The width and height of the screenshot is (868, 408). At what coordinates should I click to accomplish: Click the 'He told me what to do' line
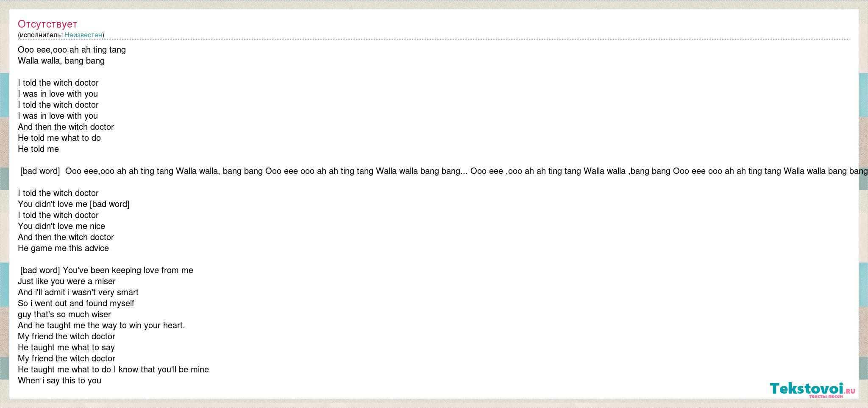[x=59, y=138]
